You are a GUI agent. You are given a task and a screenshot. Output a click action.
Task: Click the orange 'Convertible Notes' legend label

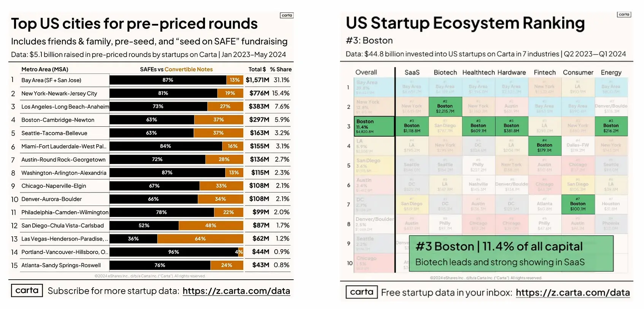188,69
